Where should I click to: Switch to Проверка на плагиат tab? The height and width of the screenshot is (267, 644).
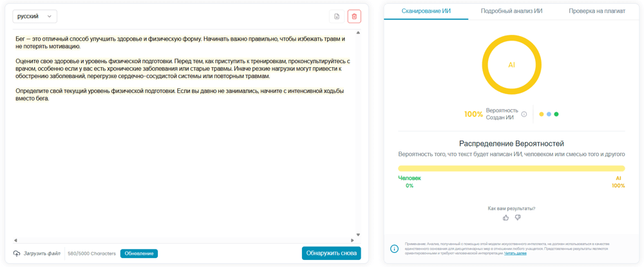tap(597, 11)
